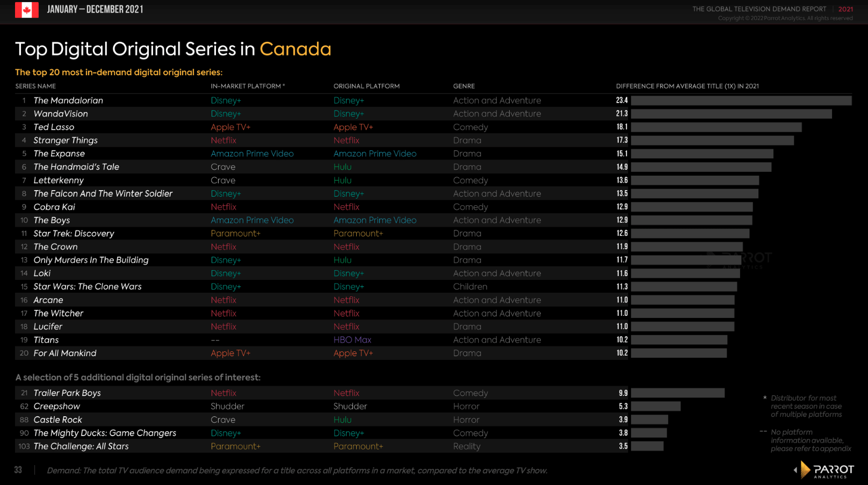Click the Canadian flag icon
This screenshot has width=868, height=485.
coord(27,10)
